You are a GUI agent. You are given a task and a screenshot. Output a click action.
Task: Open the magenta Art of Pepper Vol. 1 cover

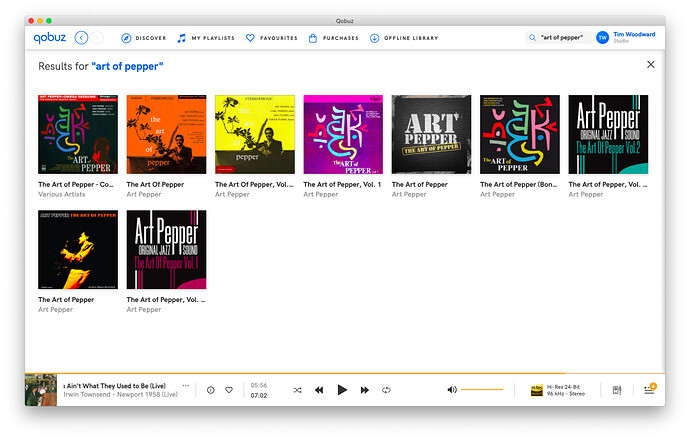[x=343, y=134]
